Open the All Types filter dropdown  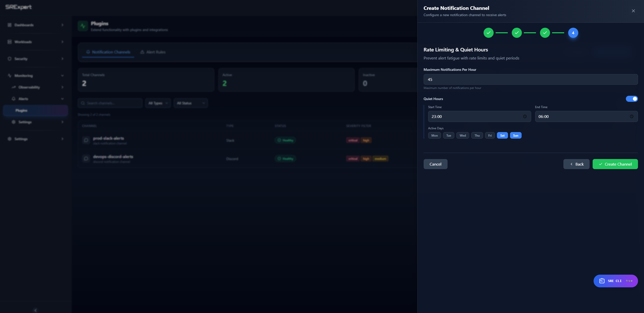(158, 103)
